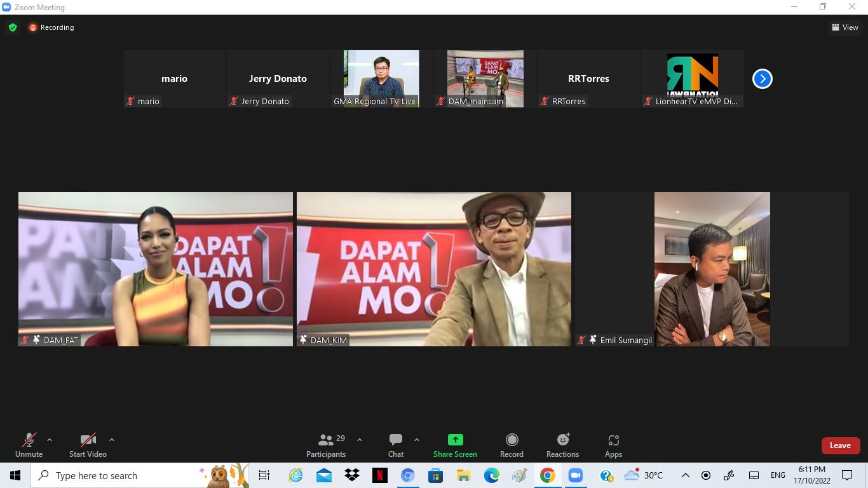Leave the meeting with red Leave button
This screenshot has height=488, width=868.
(841, 445)
